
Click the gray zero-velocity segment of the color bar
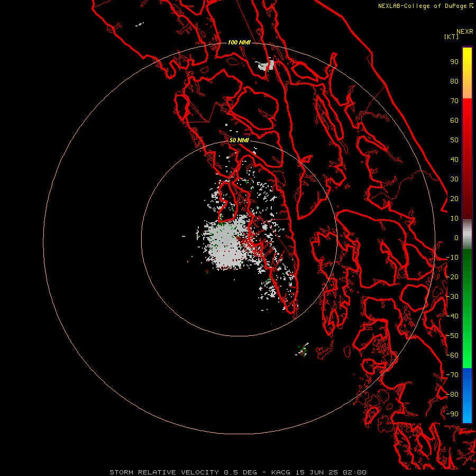point(467,234)
